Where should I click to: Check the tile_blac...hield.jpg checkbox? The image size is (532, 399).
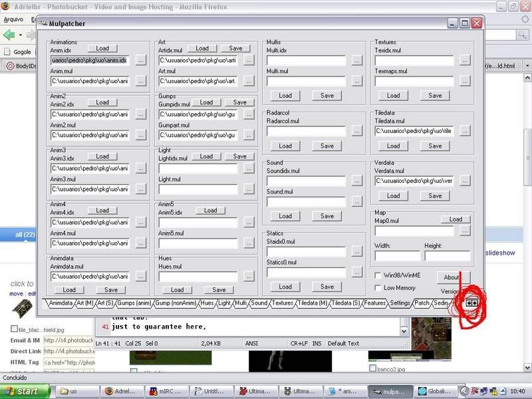pyautogui.click(x=14, y=329)
